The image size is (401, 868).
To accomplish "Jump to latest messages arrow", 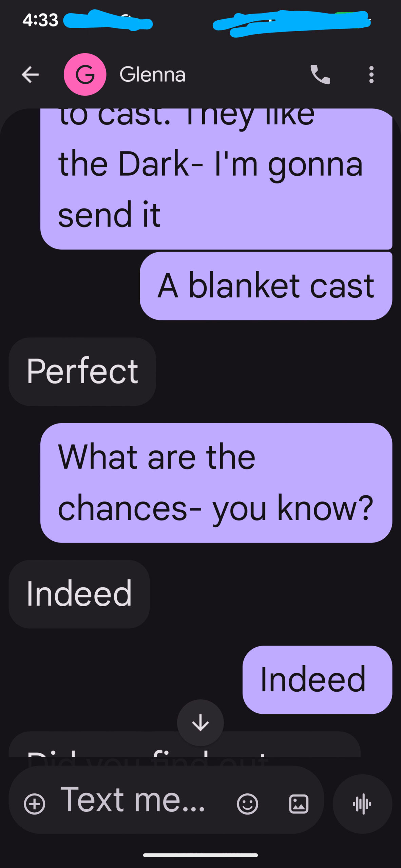I will 200,722.
